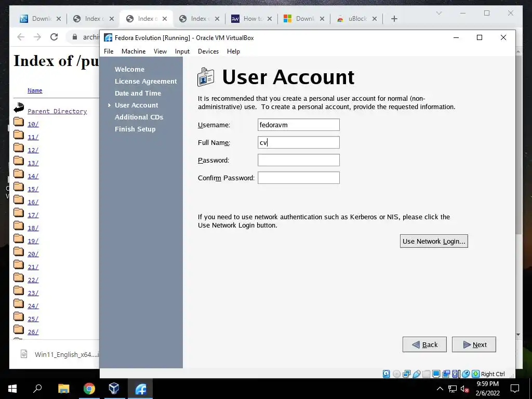Open a new Chrome tab with plus button
Viewport: 532px width, 399px height.
(x=394, y=19)
